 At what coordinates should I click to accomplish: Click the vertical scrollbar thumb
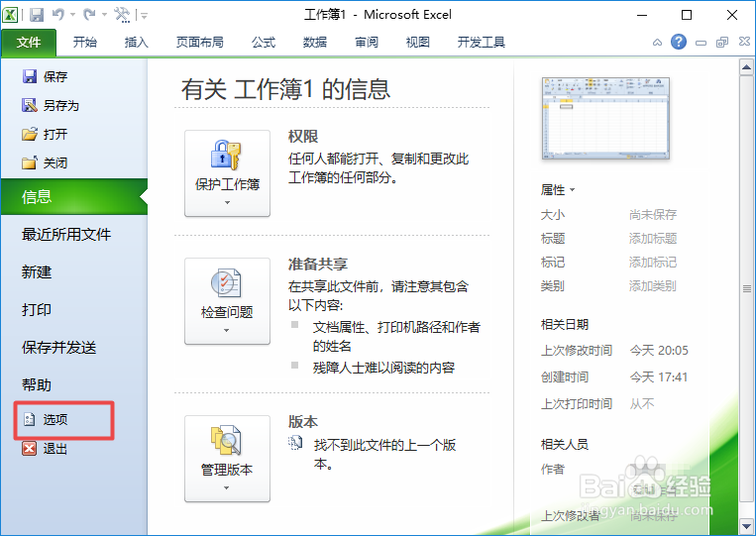[746, 288]
